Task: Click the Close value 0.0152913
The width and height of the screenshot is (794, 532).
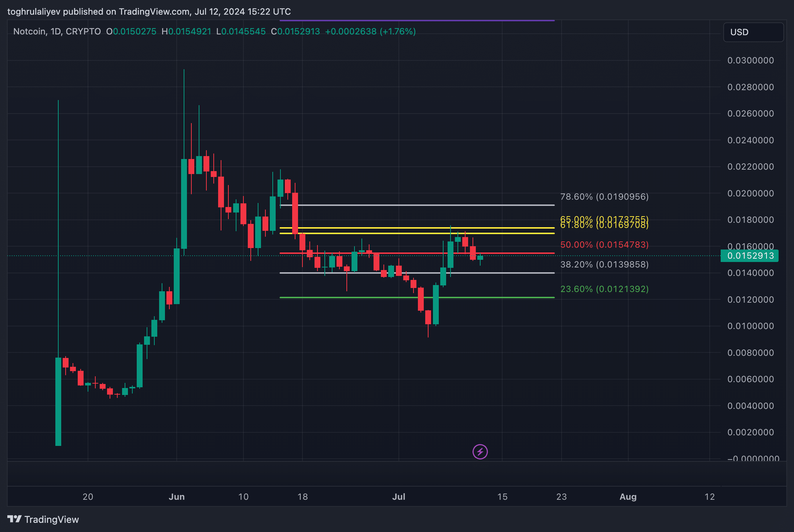Action: point(298,32)
